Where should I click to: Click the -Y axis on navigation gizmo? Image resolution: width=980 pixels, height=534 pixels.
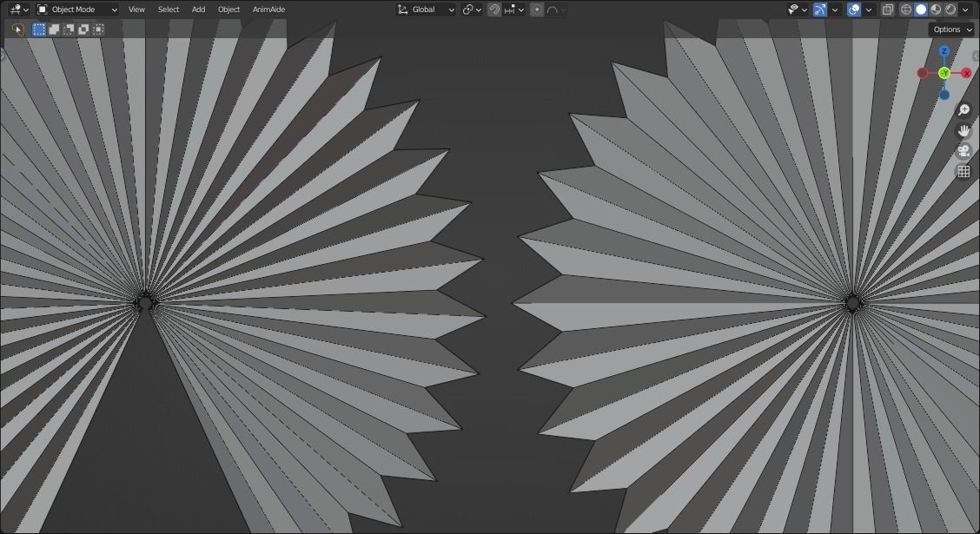coord(944,73)
